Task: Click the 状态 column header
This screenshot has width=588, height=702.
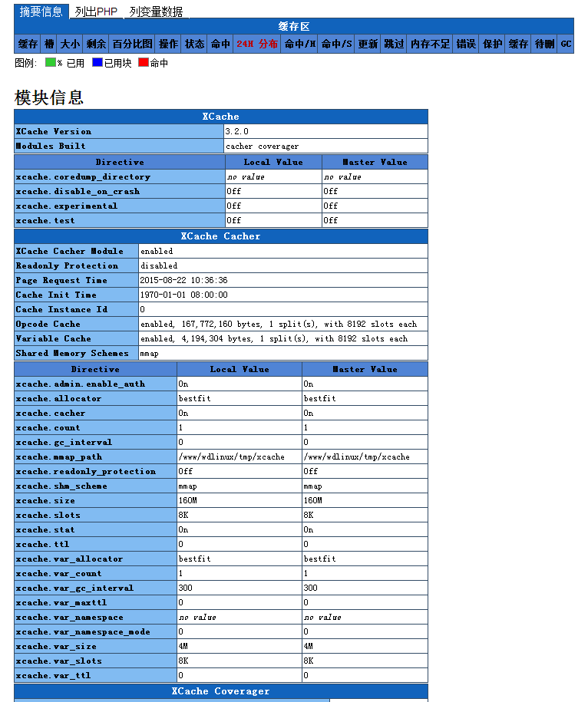Action: [194, 44]
